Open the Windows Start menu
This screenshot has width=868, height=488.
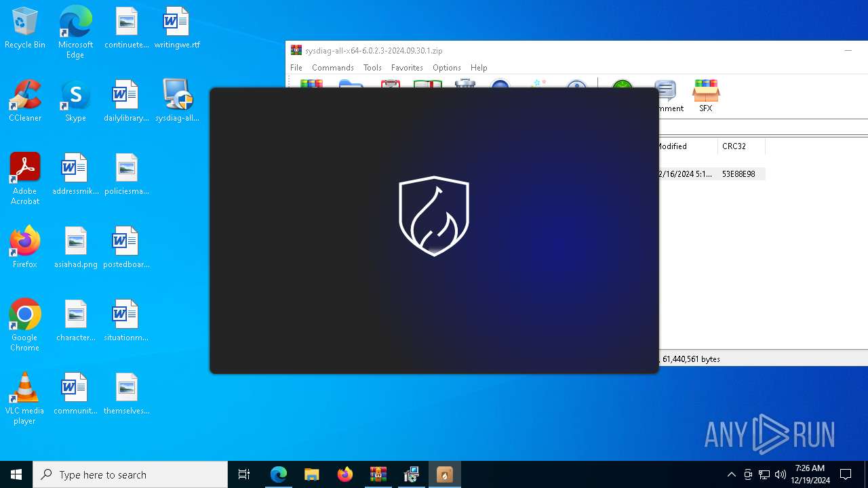[16, 474]
